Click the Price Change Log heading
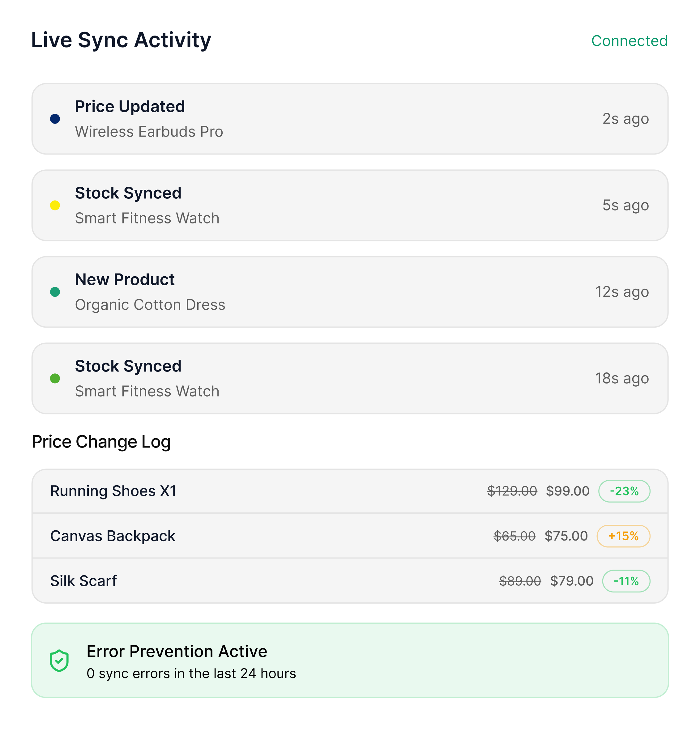The height and width of the screenshot is (730, 700). click(101, 442)
